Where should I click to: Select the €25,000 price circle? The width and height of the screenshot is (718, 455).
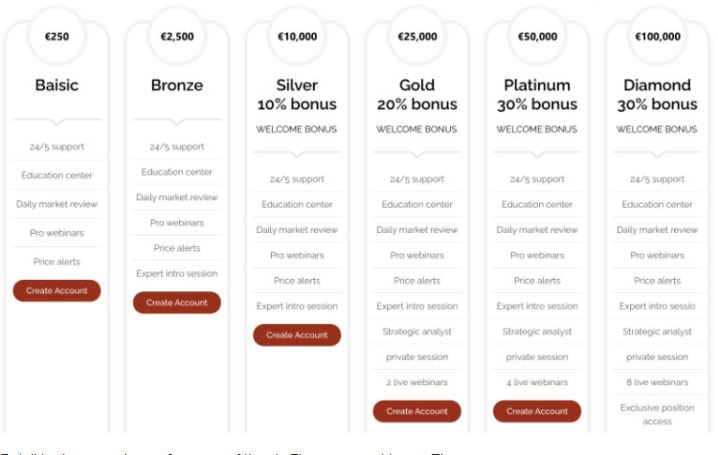click(x=417, y=36)
